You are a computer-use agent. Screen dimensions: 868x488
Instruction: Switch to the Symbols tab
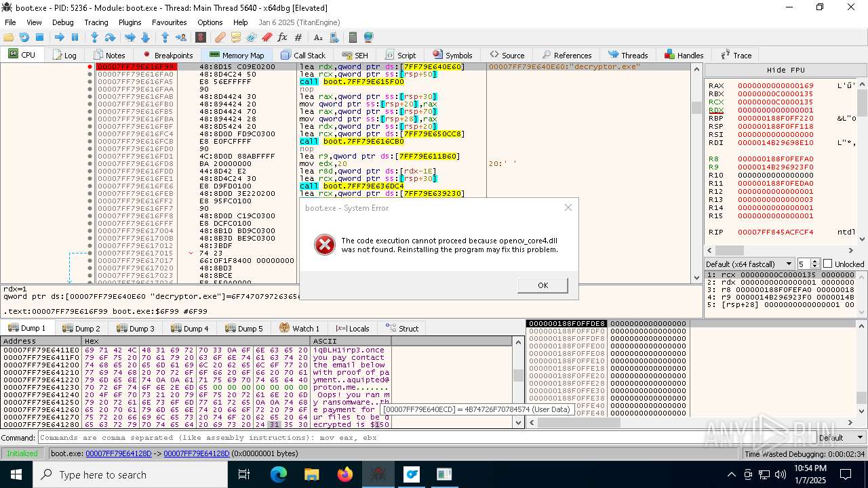[x=452, y=55]
